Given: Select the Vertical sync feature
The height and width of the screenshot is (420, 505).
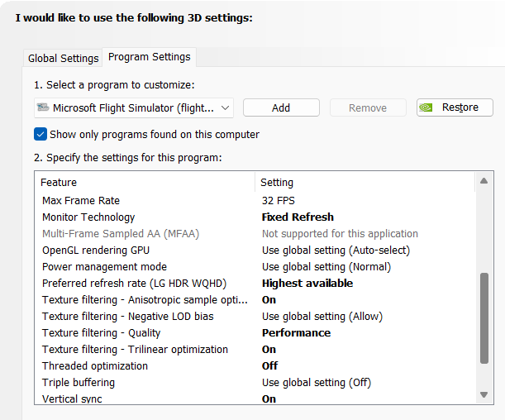Looking at the screenshot, I should point(72,399).
